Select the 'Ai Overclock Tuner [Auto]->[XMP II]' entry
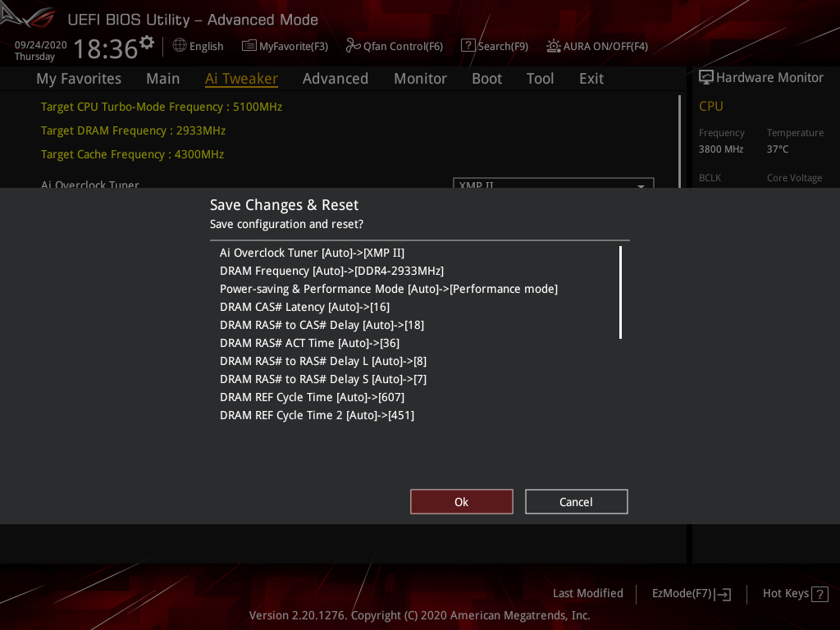 312,253
